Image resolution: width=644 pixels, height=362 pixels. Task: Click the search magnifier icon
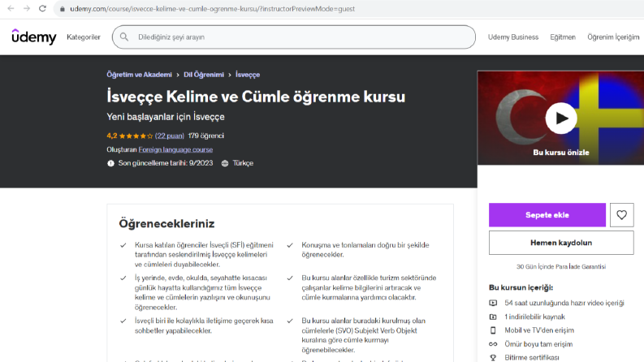[124, 37]
